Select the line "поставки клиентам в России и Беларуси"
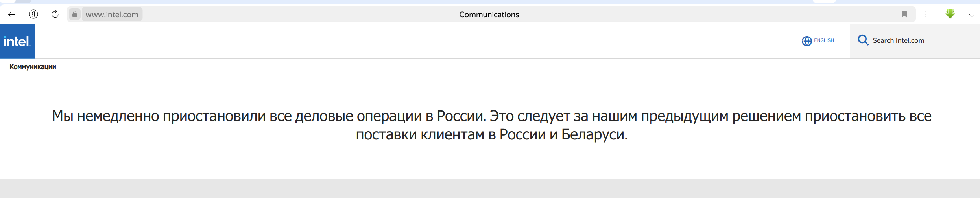Screen dimensions: 980x198 [491, 135]
